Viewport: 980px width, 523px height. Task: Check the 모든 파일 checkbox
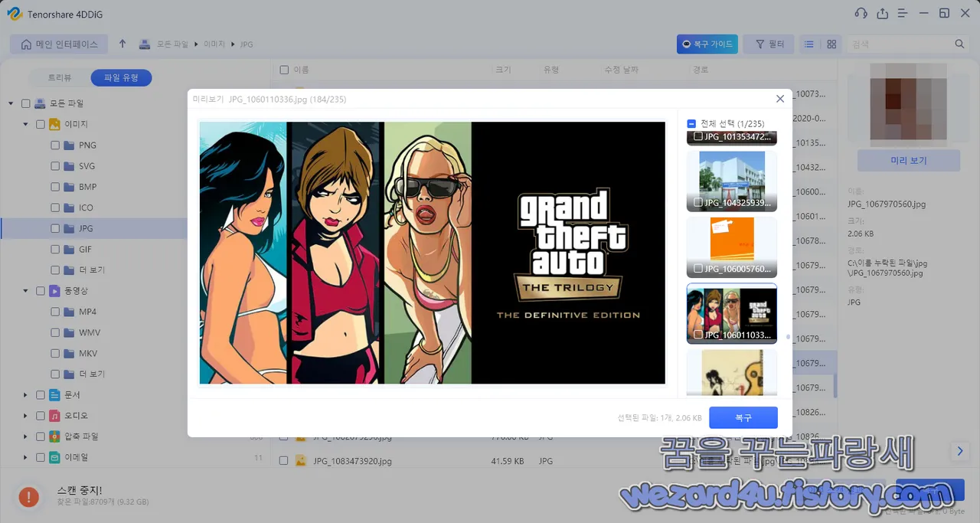coord(26,103)
